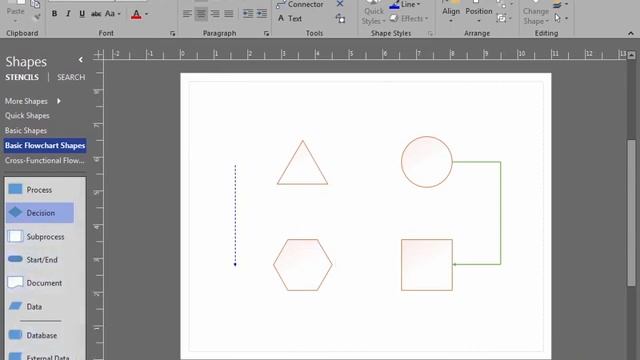
Task: Click scroll up arrow on canvas
Action: pyautogui.click(x=631, y=55)
